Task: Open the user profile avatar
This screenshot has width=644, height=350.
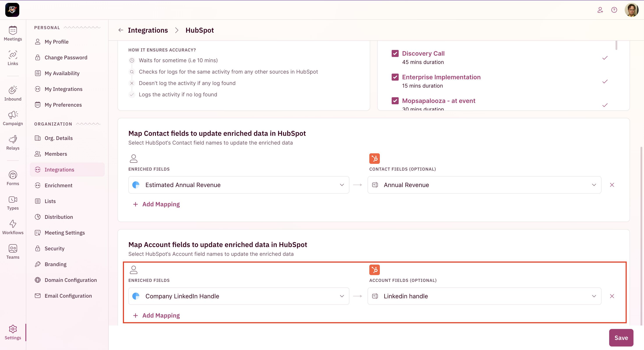Action: tap(632, 10)
